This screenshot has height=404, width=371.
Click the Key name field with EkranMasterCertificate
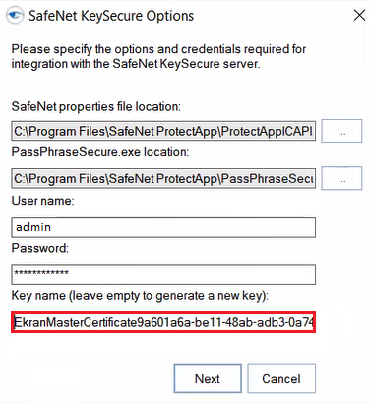(x=164, y=322)
